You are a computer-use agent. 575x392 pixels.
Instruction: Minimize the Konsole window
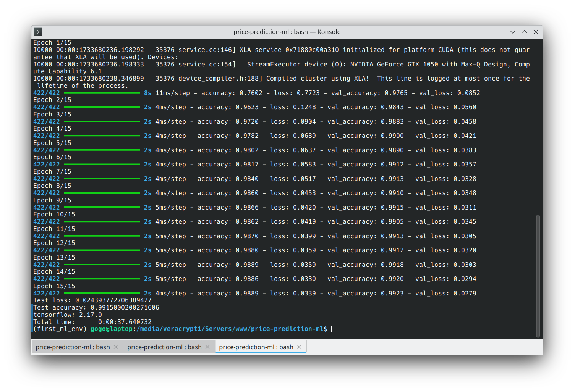coord(513,32)
